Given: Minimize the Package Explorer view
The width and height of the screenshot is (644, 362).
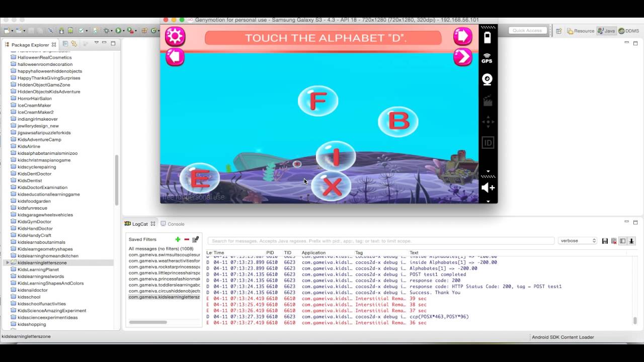Looking at the screenshot, I should coord(104,42).
